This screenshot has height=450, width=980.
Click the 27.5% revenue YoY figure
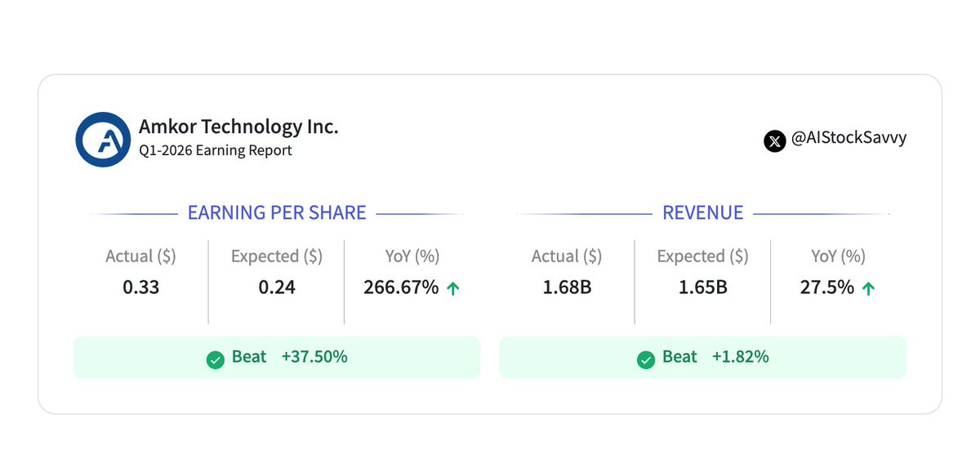[827, 287]
